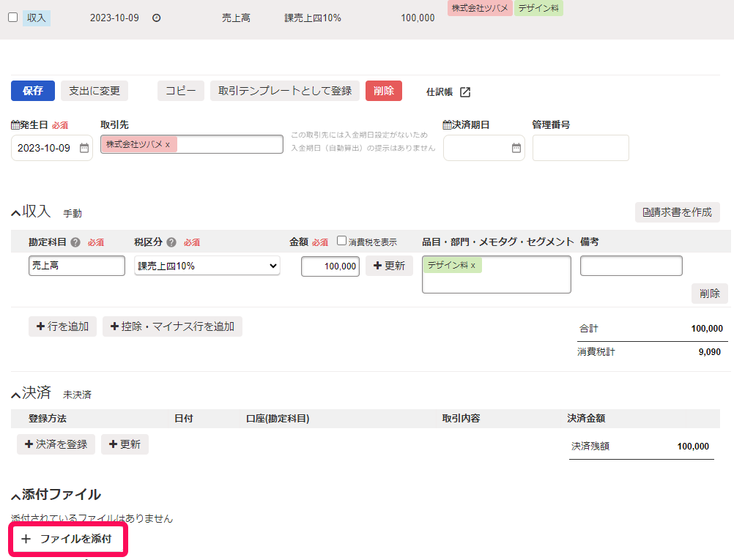The image size is (734, 560).
Task: Click help icon beside 勘定科目
Action: (x=75, y=242)
